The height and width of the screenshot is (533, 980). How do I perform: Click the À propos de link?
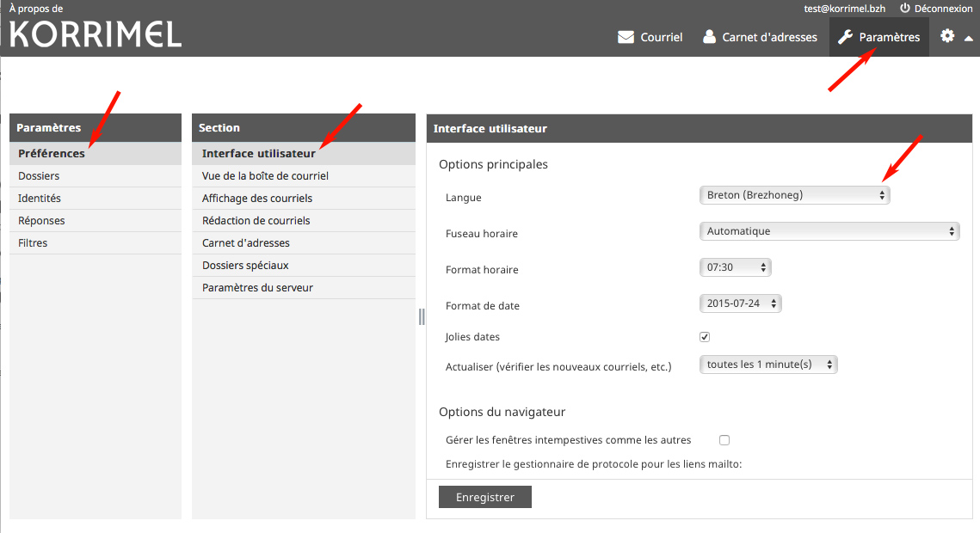[36, 9]
